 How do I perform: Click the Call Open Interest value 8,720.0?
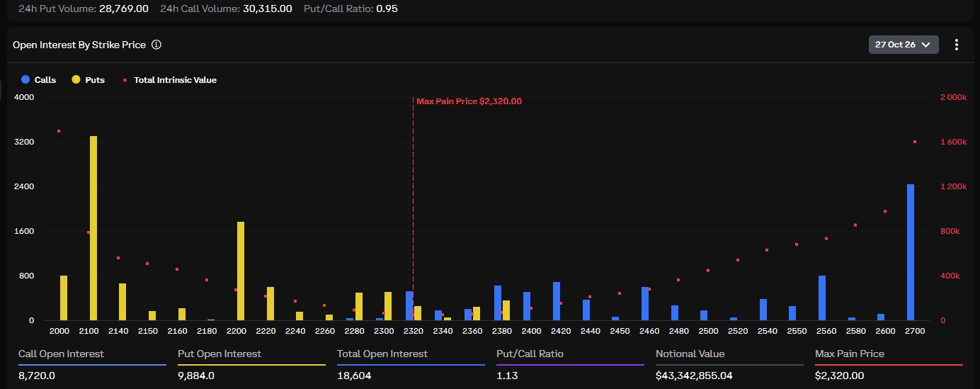click(35, 376)
